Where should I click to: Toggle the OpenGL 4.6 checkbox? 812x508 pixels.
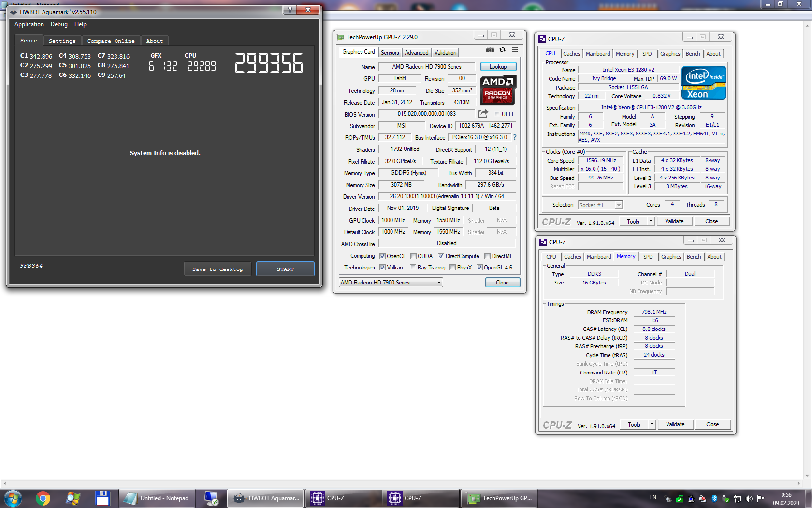tap(479, 268)
